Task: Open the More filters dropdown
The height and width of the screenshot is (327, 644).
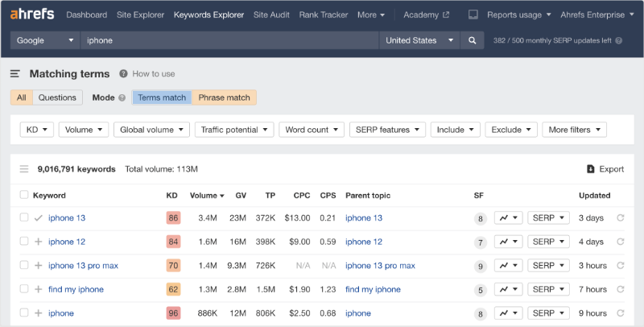Action: click(574, 130)
